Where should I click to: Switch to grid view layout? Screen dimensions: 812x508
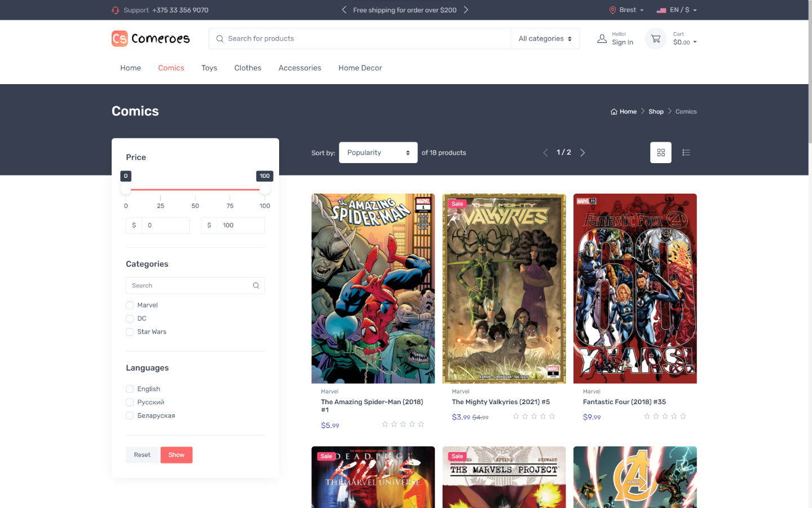click(661, 152)
